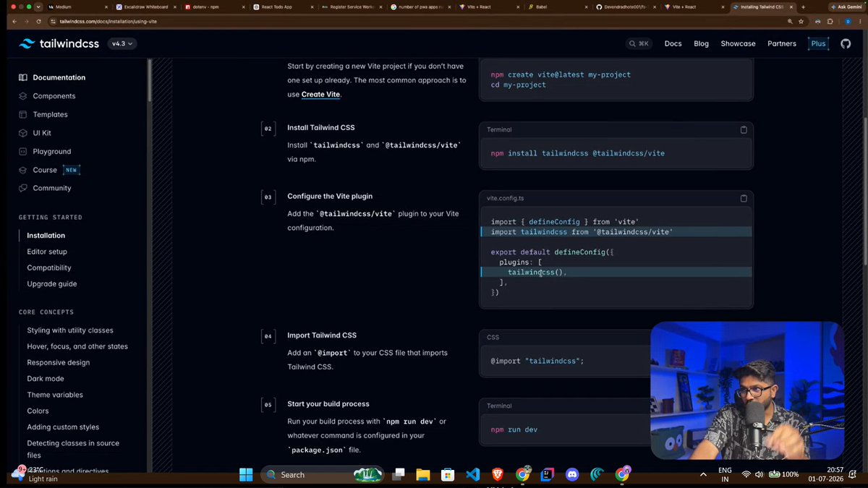
Task: Click the 'npm run dev' code line
Action: pyautogui.click(x=514, y=429)
